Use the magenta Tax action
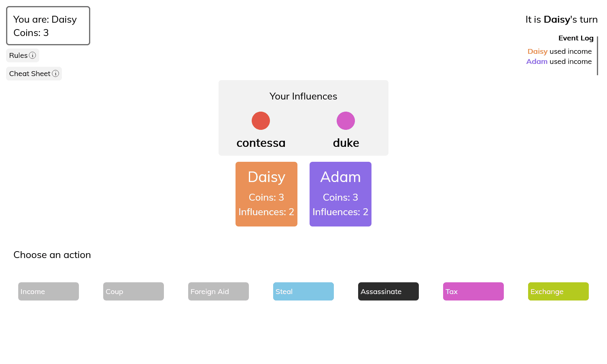 [473, 291]
